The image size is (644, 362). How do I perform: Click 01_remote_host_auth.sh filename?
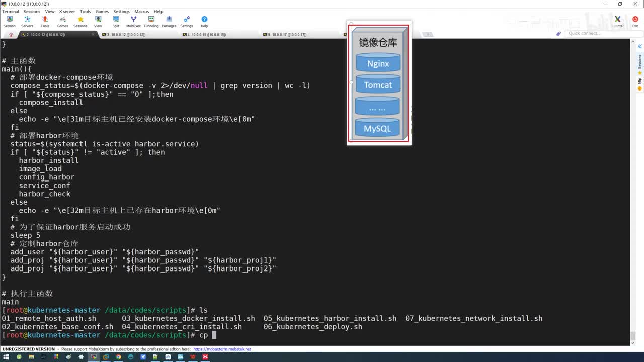(x=49, y=319)
